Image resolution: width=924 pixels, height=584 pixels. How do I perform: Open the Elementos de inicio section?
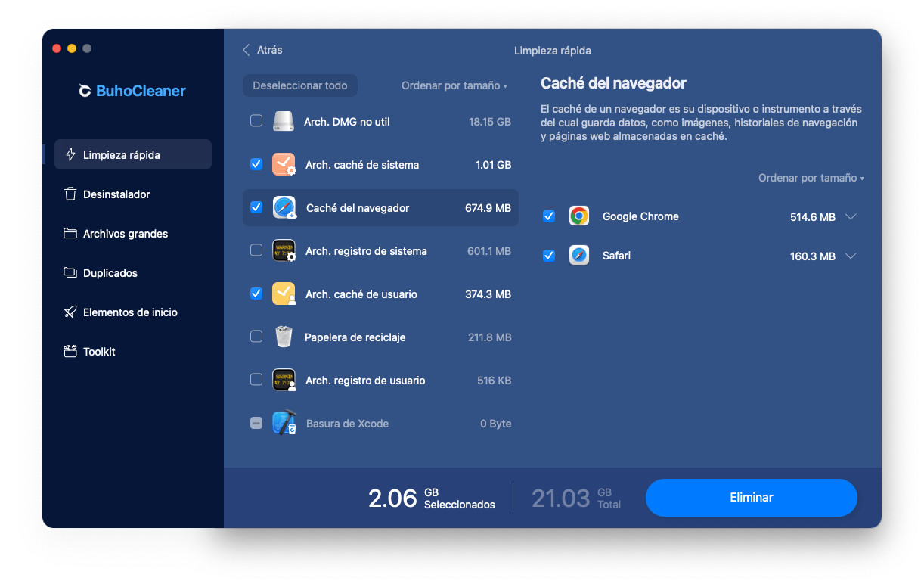tap(133, 312)
